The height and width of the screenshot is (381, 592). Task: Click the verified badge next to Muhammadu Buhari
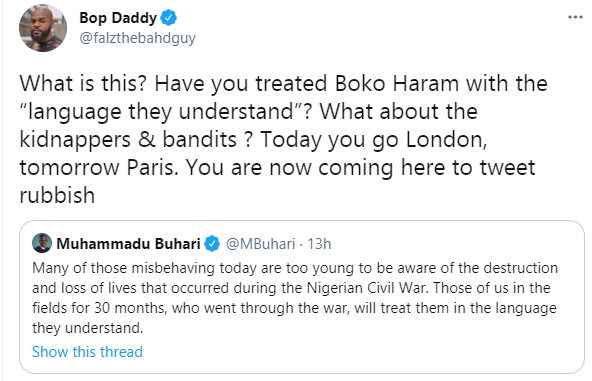point(212,244)
